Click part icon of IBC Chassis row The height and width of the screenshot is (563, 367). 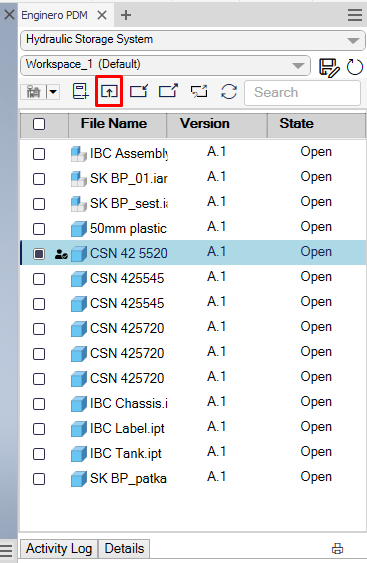(79, 404)
